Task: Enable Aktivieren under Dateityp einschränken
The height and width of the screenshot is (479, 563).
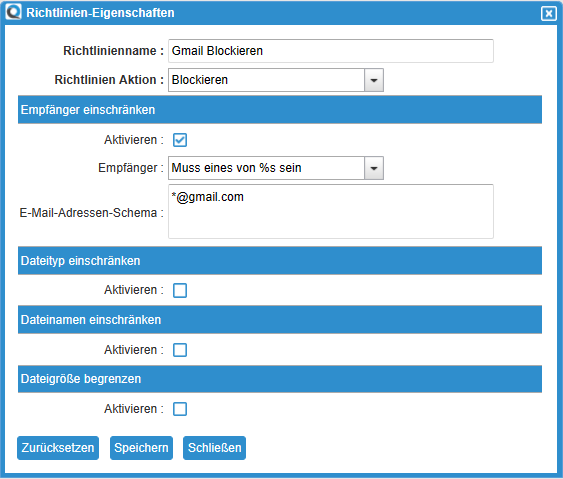Action: point(180,290)
